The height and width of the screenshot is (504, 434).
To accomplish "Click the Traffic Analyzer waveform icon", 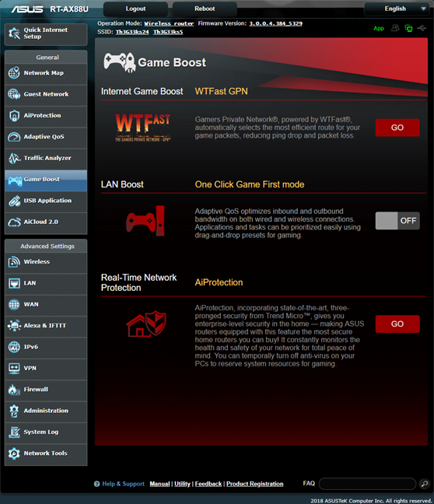I will click(14, 158).
